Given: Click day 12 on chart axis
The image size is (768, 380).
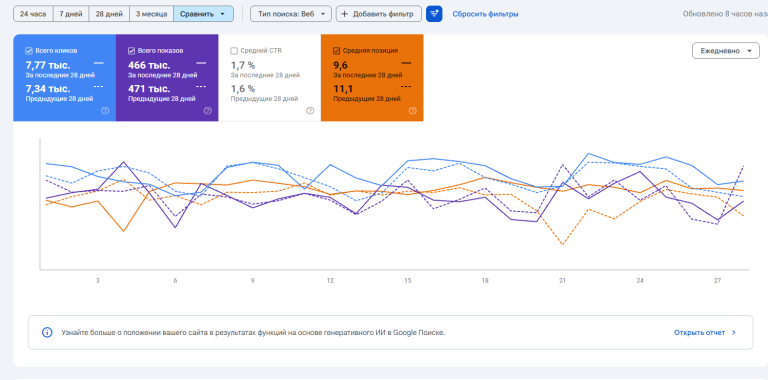Looking at the screenshot, I should coord(330,281).
